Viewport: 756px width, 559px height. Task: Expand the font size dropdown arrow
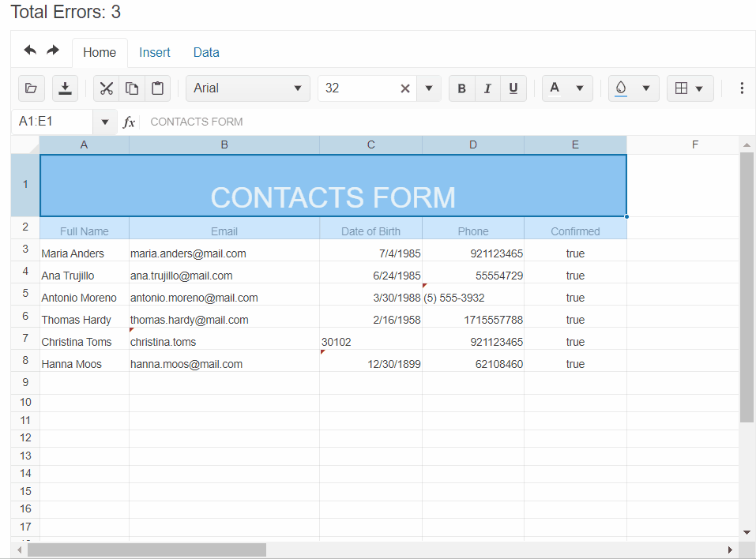(428, 88)
